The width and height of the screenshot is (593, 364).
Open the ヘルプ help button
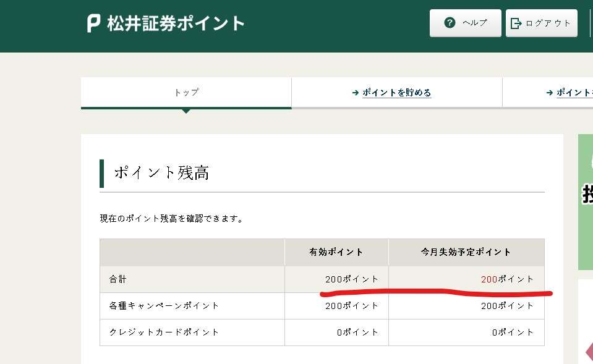click(x=465, y=23)
